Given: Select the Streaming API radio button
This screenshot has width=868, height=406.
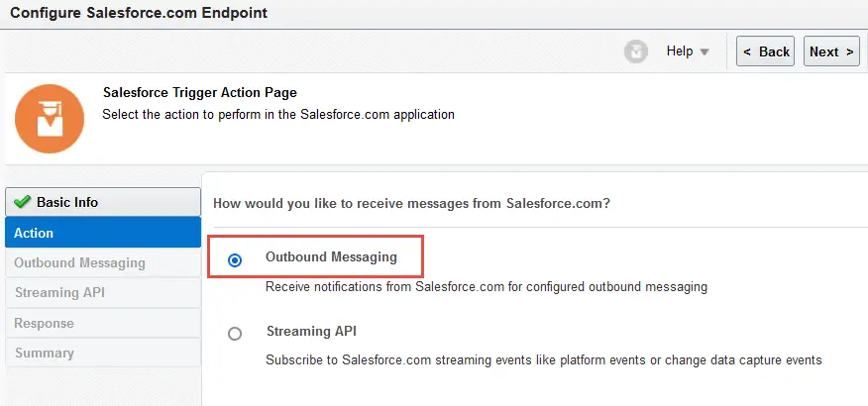Looking at the screenshot, I should (x=235, y=334).
